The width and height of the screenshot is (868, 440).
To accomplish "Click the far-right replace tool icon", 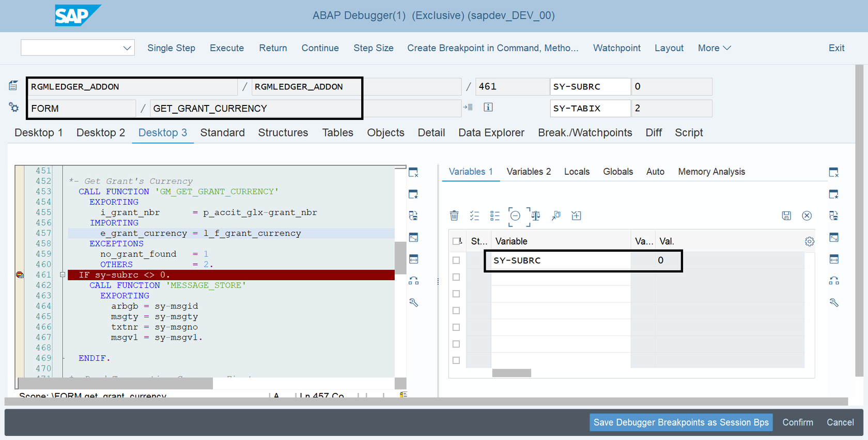I will click(834, 216).
